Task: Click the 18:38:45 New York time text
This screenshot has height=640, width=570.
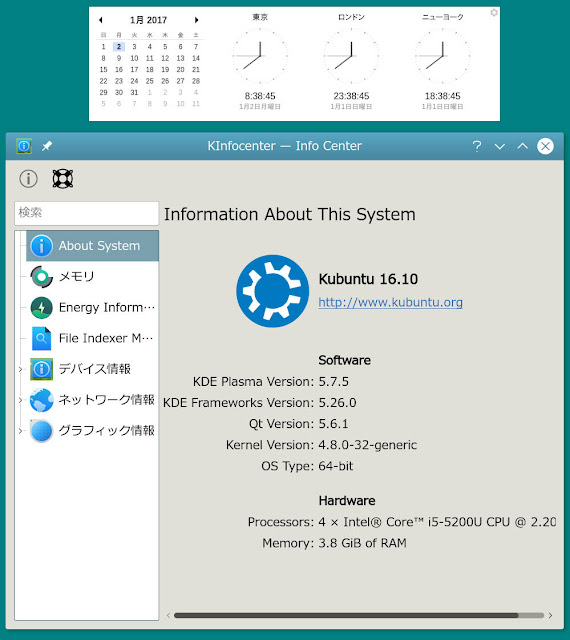Action: (x=443, y=96)
